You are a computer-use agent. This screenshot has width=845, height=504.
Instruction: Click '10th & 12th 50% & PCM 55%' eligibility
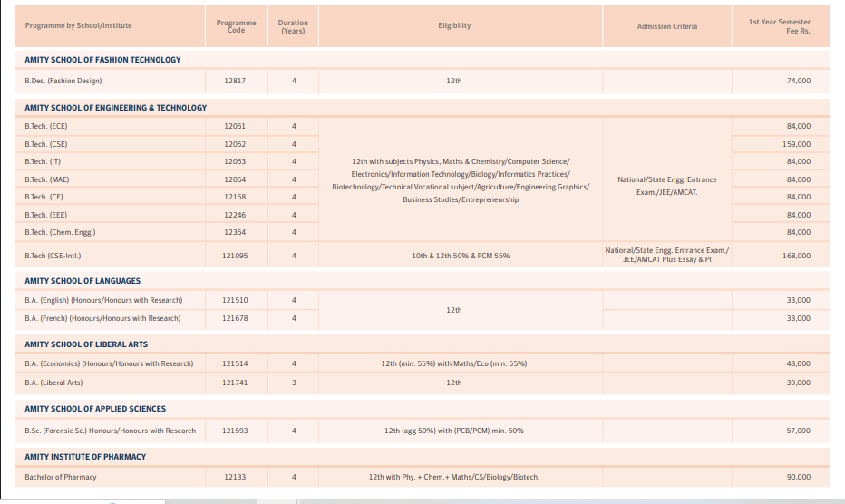pyautogui.click(x=461, y=256)
